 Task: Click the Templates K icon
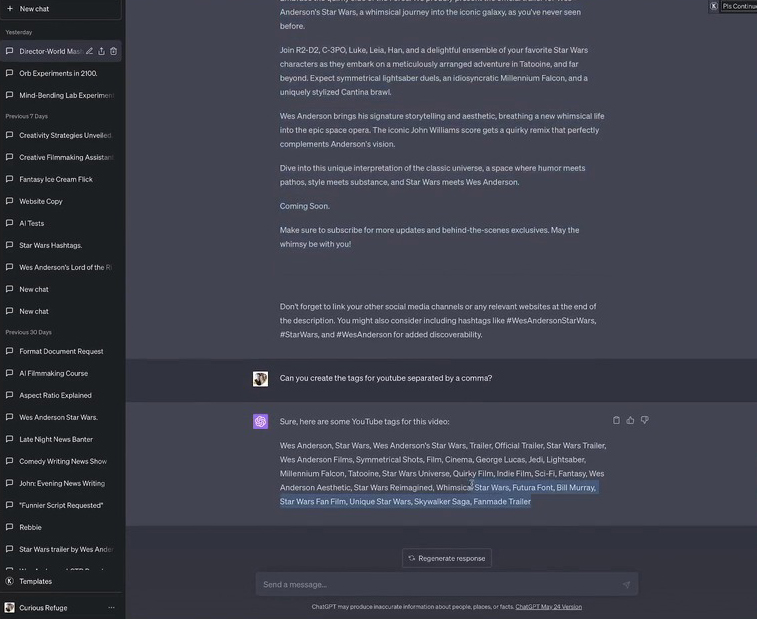click(9, 581)
